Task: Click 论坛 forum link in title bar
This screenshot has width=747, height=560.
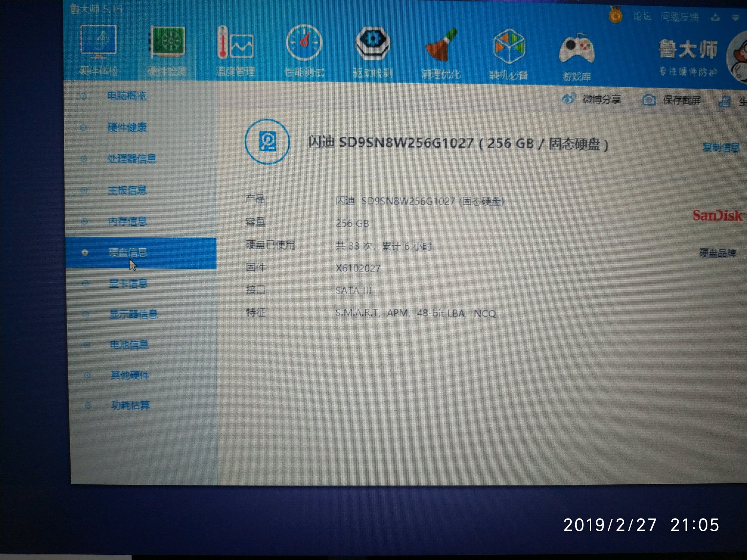Action: [642, 16]
